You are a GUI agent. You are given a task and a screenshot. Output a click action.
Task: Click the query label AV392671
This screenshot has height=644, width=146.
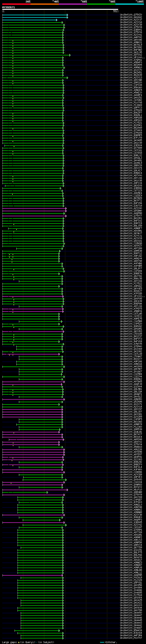click(8, 8)
